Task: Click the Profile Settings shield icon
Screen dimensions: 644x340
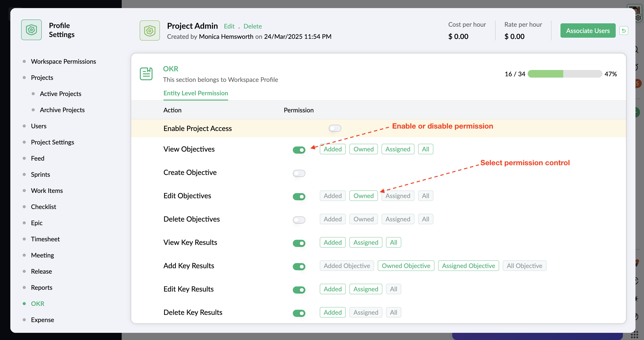Action: pyautogui.click(x=31, y=30)
